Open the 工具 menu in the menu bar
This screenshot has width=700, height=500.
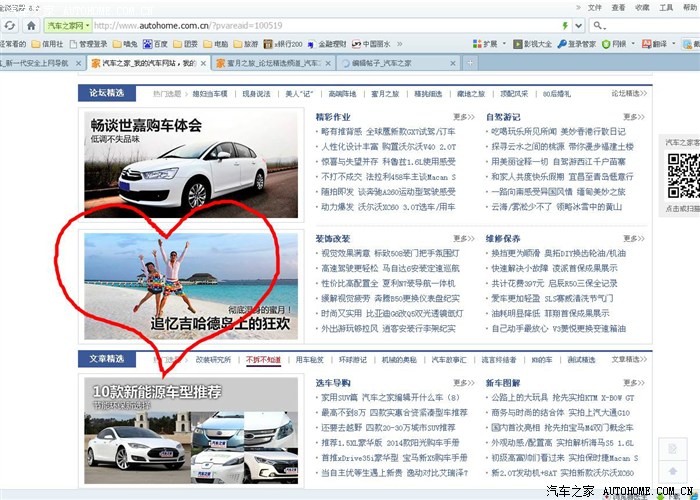tap(666, 6)
